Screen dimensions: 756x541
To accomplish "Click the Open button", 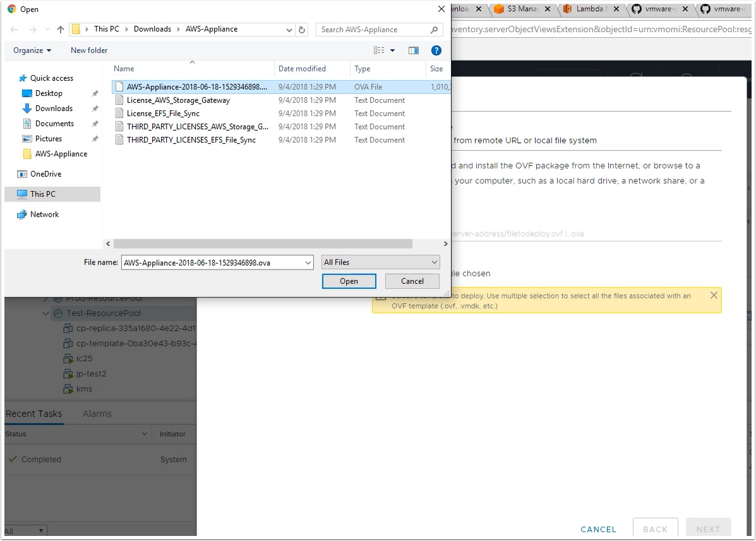I will [349, 282].
